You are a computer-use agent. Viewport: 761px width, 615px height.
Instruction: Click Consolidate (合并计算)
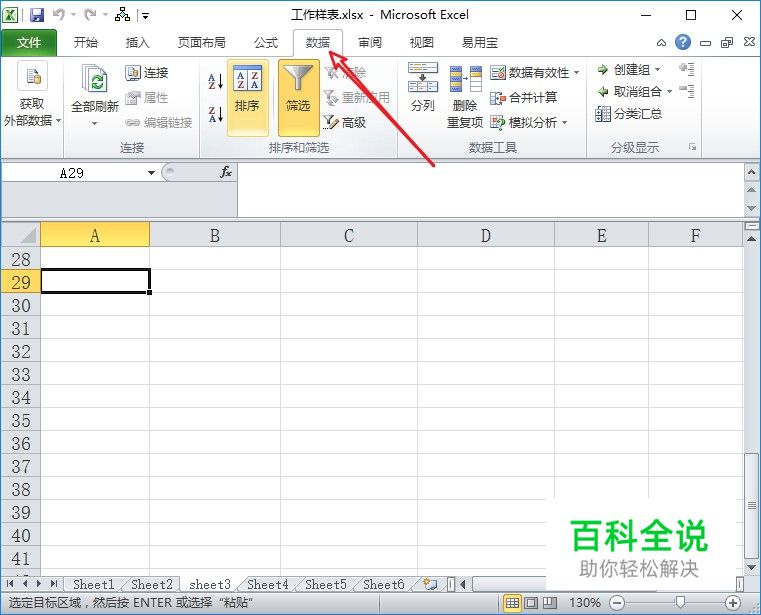pyautogui.click(x=524, y=98)
